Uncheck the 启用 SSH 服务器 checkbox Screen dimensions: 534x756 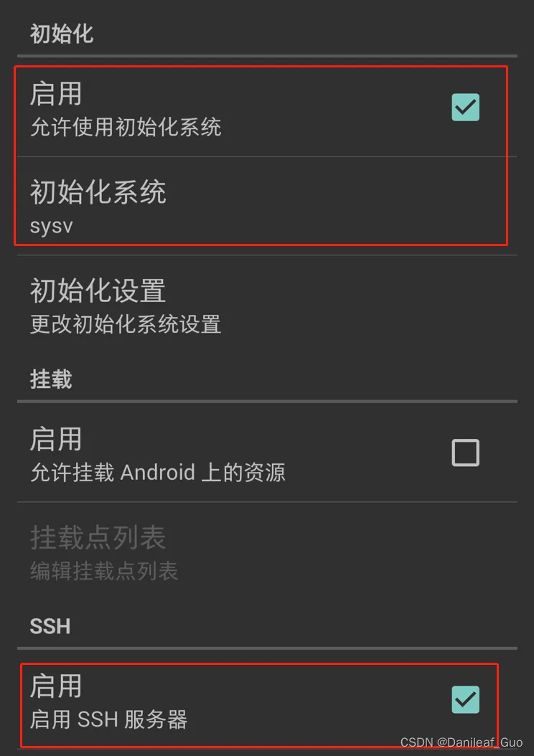pos(466,699)
